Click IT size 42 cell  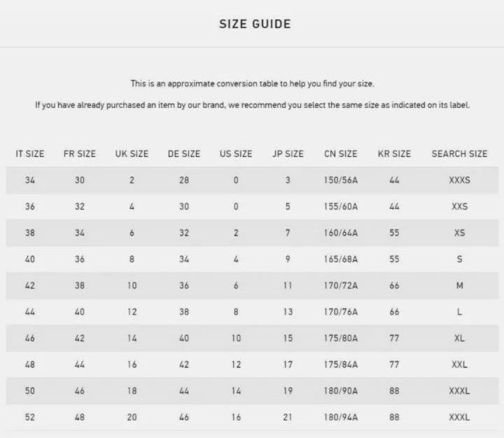30,285
